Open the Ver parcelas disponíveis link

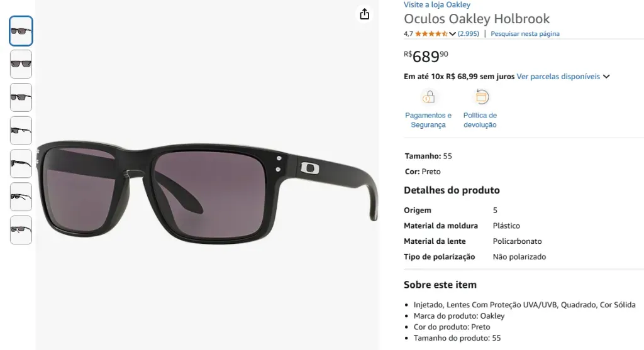coord(558,77)
